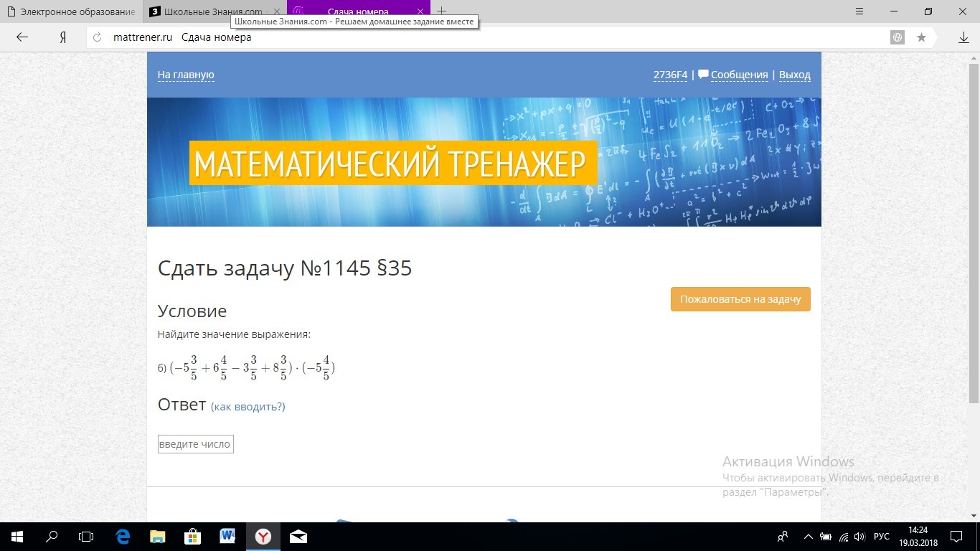Click the Yandex Browser taskbar icon
Screen dimensions: 980x551
[x=263, y=537]
